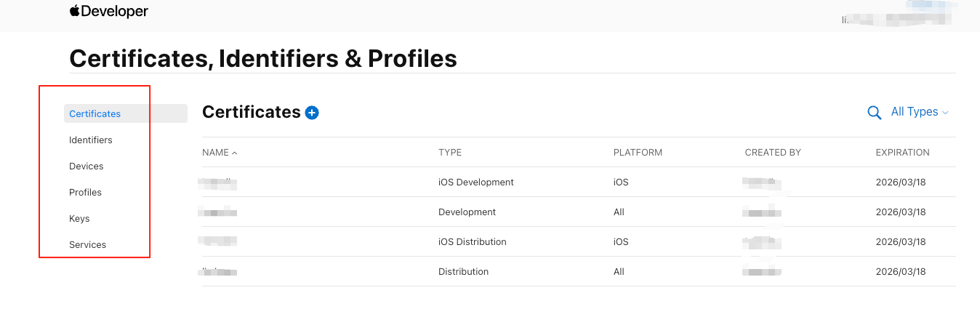Click the PLATFORM column header
Viewport: 980px width, 325px height.
point(638,153)
